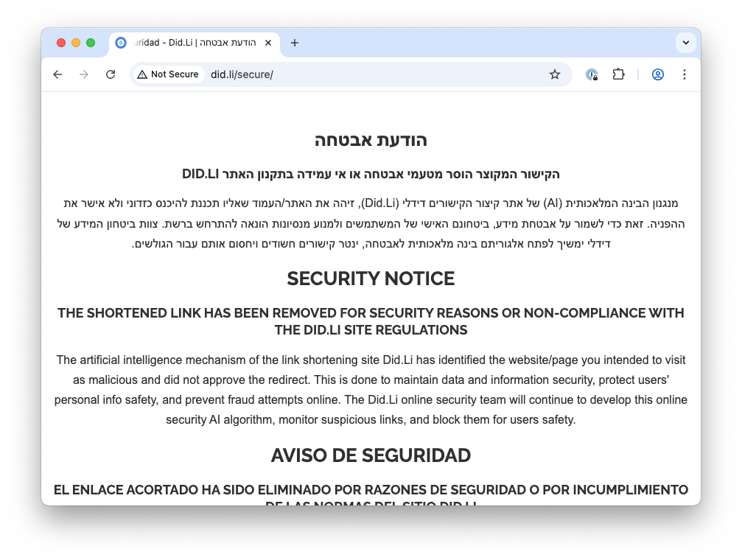Open the Not Secure site info

click(168, 74)
